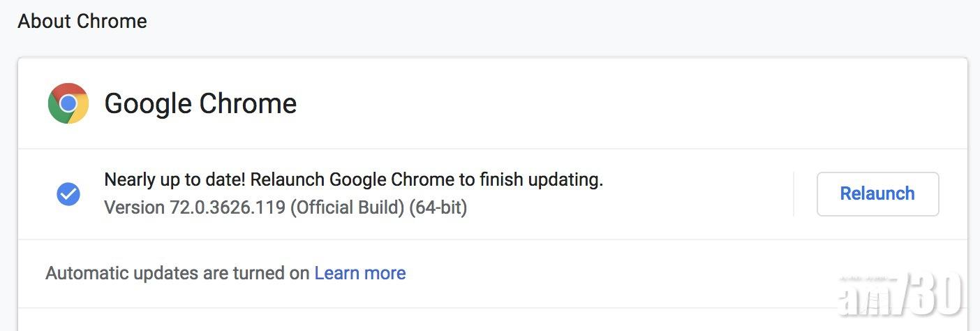Click the vertical divider left of Relaunch
Screen dimensions: 980x331
794,194
